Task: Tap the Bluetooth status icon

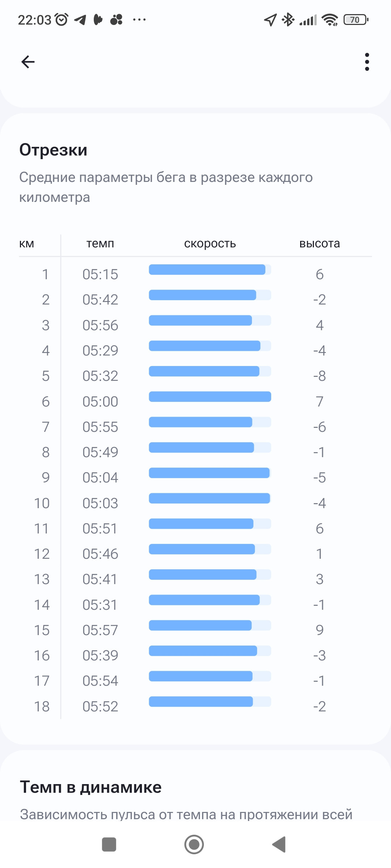Action: coord(288,20)
